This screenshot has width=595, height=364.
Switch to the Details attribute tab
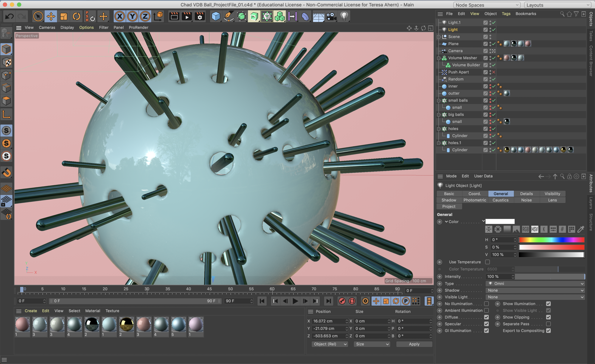(526, 194)
